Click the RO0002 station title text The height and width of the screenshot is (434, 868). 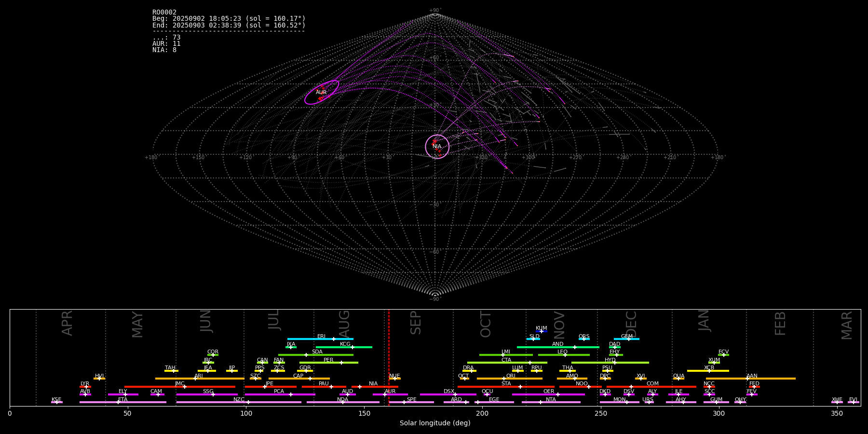164,13
